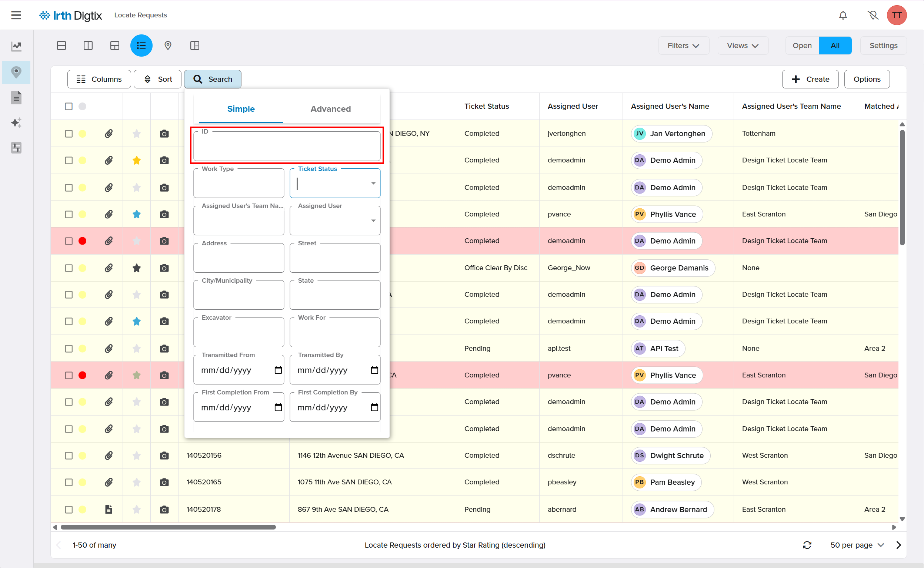Image resolution: width=924 pixels, height=568 pixels.
Task: Switch to map pin view
Action: pyautogui.click(x=168, y=46)
